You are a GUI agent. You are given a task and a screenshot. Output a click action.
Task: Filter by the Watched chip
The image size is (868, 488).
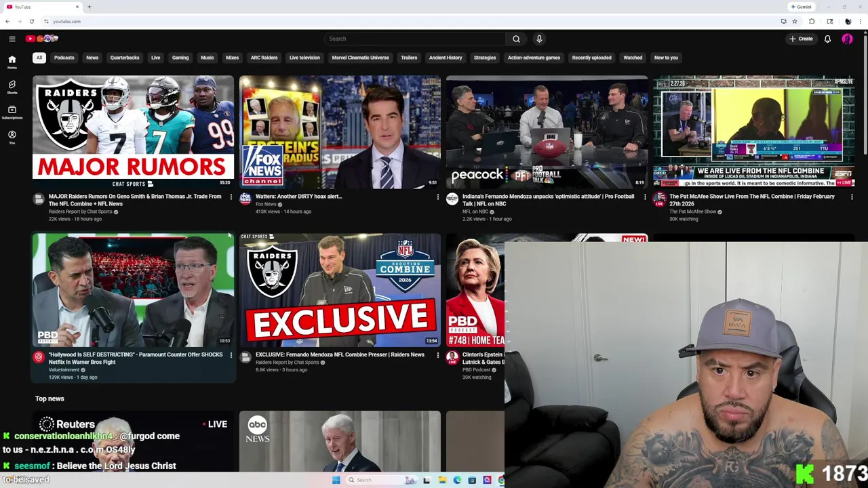(633, 58)
